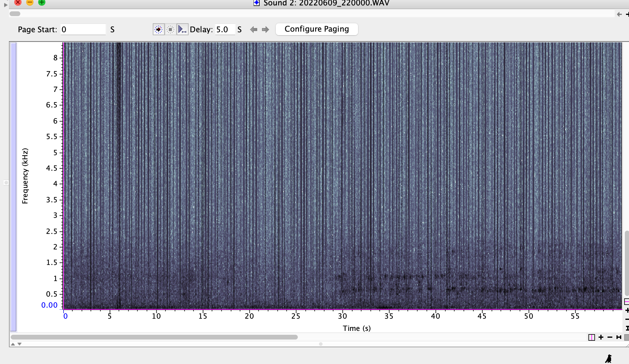Screen dimensions: 629x364
Task: Click the left arrow at the paging bar's right end
Action: click(x=619, y=14)
